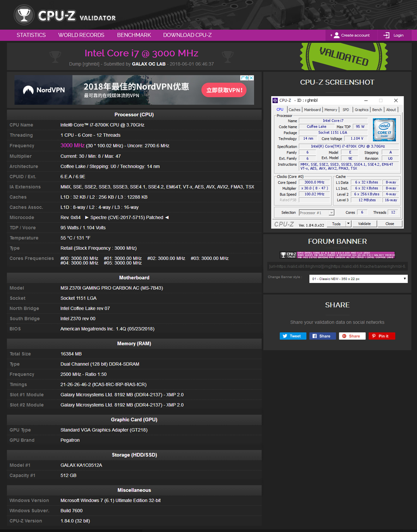417x532 pixels.
Task: Click the Facebook Share button
Action: tap(323, 336)
